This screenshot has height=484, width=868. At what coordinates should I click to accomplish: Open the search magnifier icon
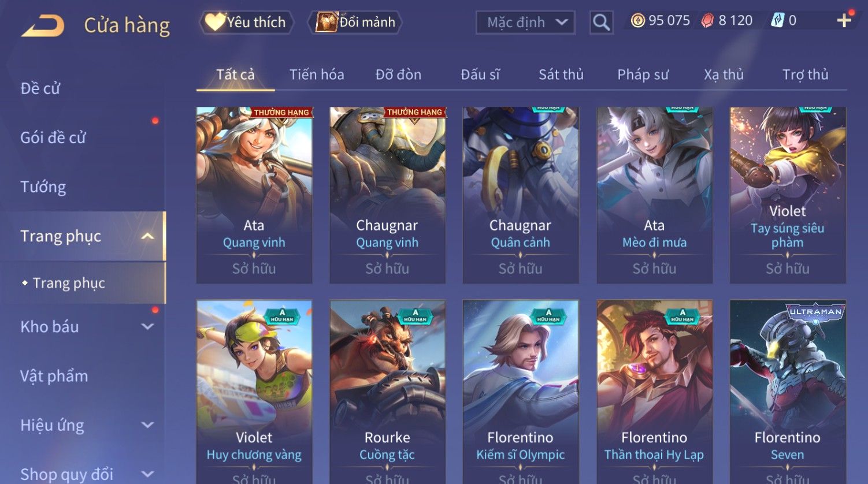point(601,23)
